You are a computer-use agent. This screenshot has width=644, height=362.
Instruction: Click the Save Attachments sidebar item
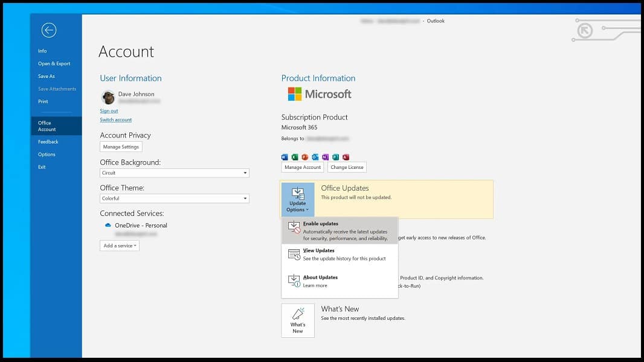(x=56, y=89)
